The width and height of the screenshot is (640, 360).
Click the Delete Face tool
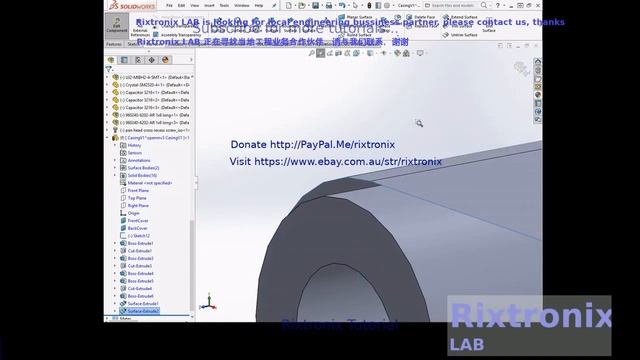421,17
